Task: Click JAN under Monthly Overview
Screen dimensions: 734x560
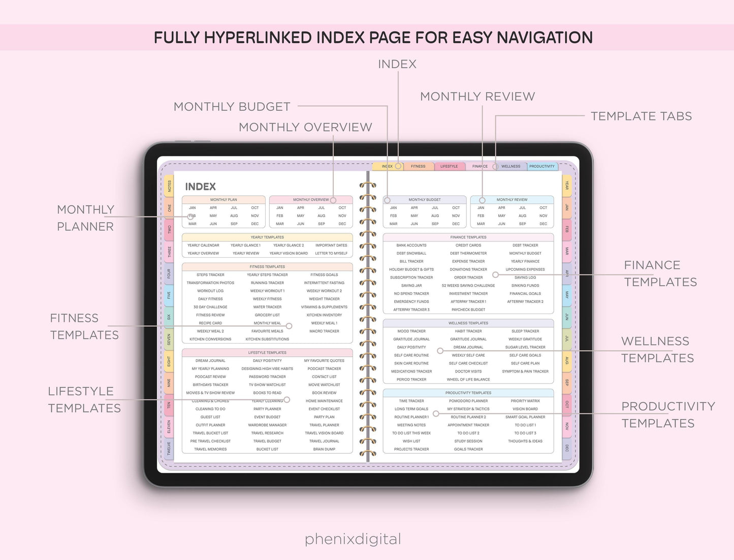Action: click(x=280, y=208)
